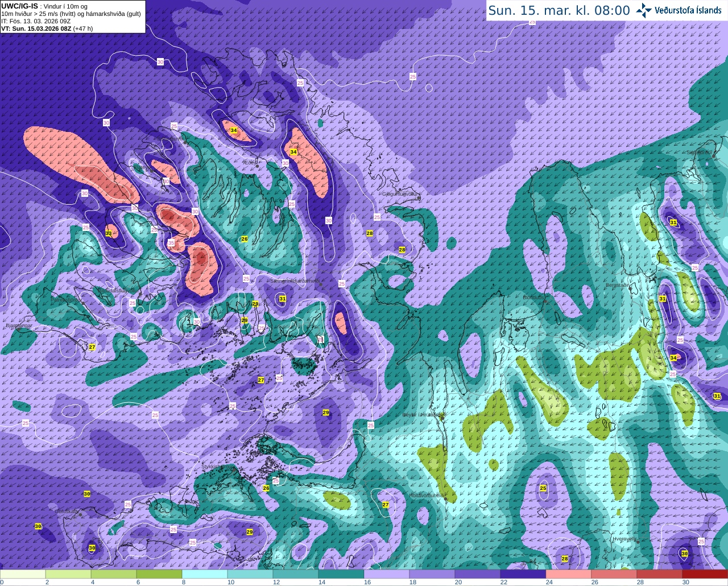Click the Siglufjörður station label
The height and width of the screenshot is (586, 728).
click(700, 152)
